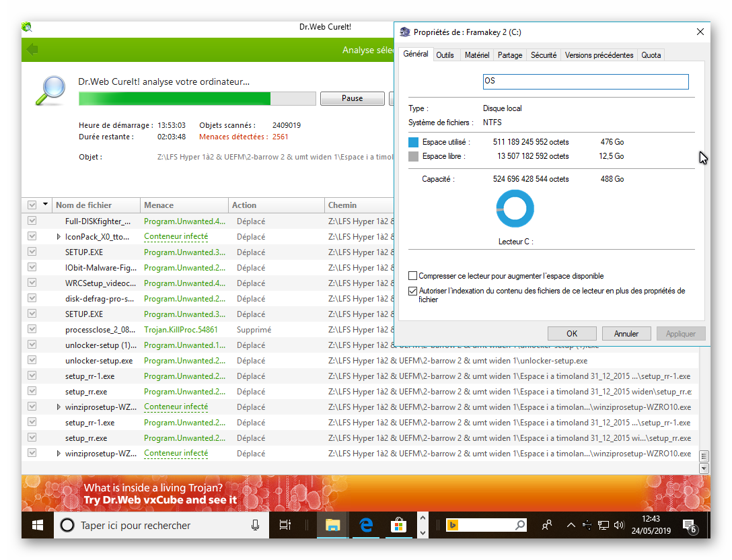
Task: Uncheck the WRCSetup_videoc row checkbox
Action: tap(32, 283)
